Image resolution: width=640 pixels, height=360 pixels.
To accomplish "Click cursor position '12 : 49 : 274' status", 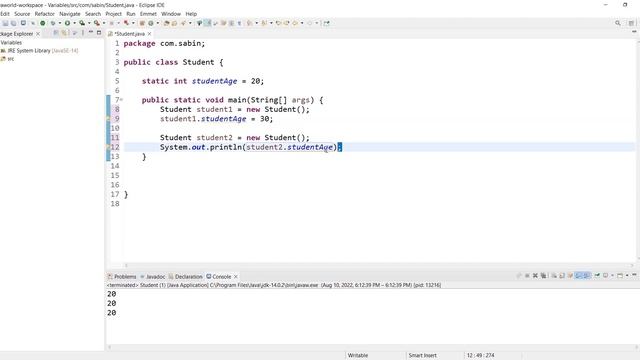I will coord(480,355).
